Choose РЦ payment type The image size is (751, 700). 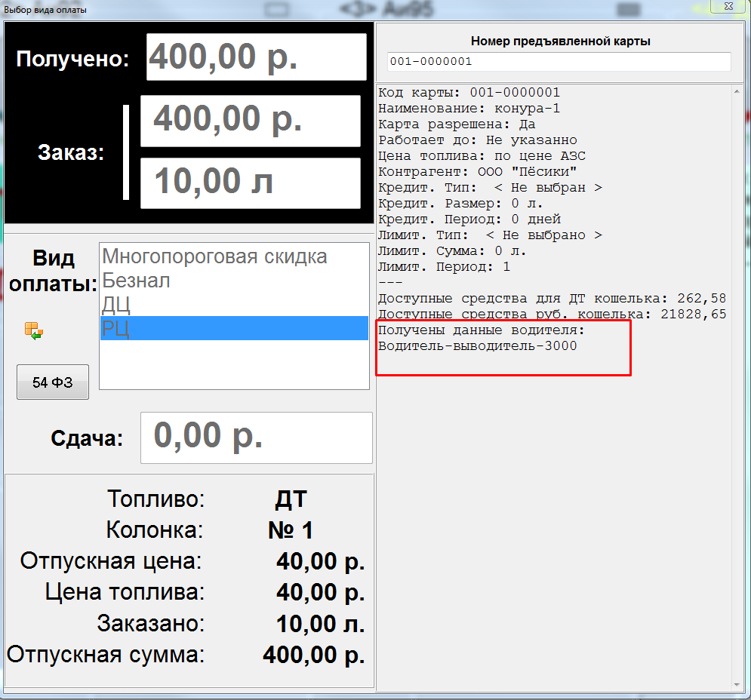tap(234, 328)
